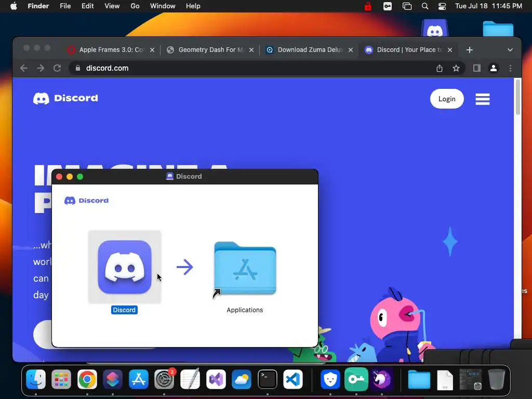Close the Apple Frames tab
Screen dimensions: 532x399
tap(152, 50)
